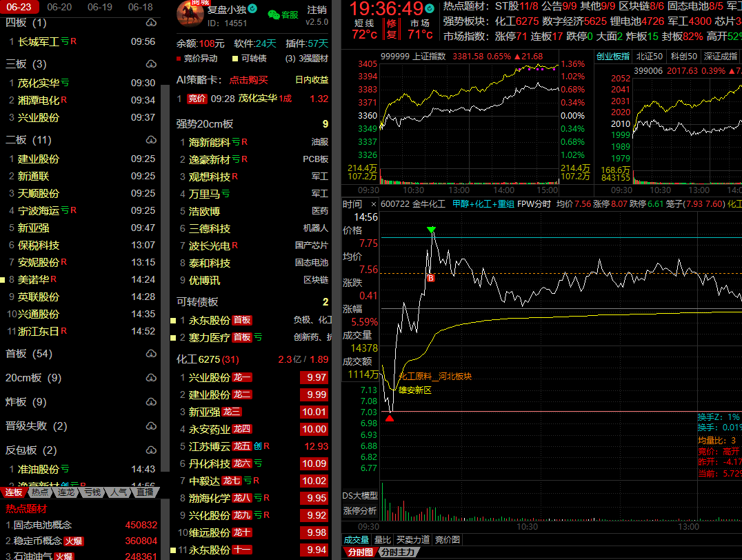Select the 浙江东日 row in 二板
The height and width of the screenshot is (560, 742).
pyautogui.click(x=81, y=331)
